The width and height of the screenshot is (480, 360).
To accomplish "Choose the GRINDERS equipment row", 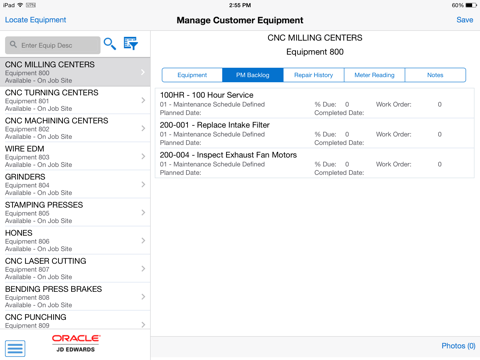I will 75,184.
